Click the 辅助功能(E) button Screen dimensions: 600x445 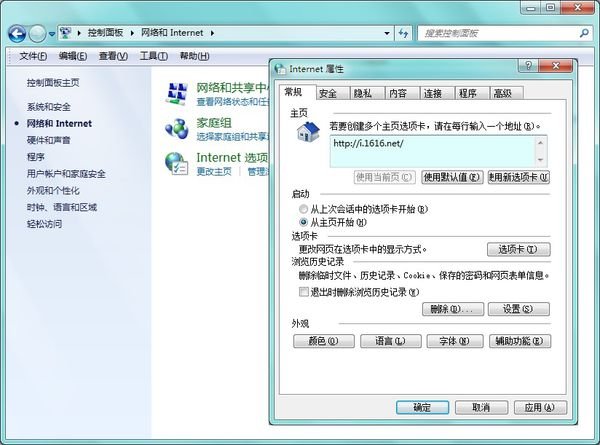click(x=520, y=341)
